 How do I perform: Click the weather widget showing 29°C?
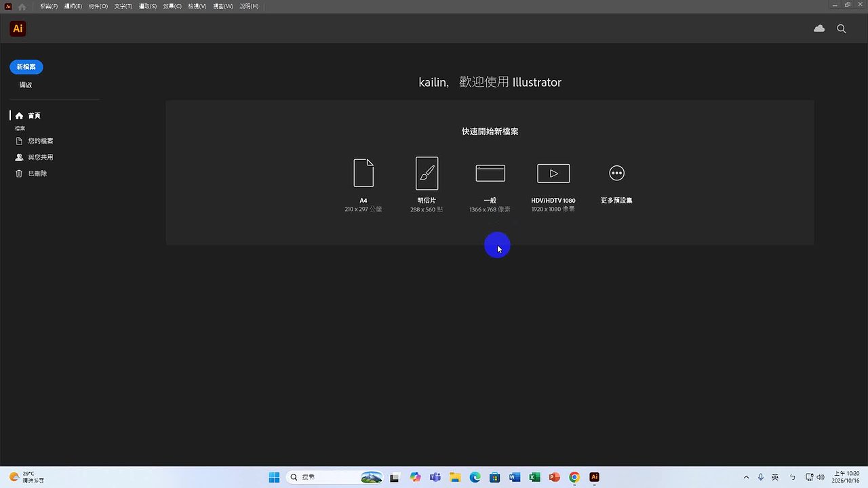point(26,477)
